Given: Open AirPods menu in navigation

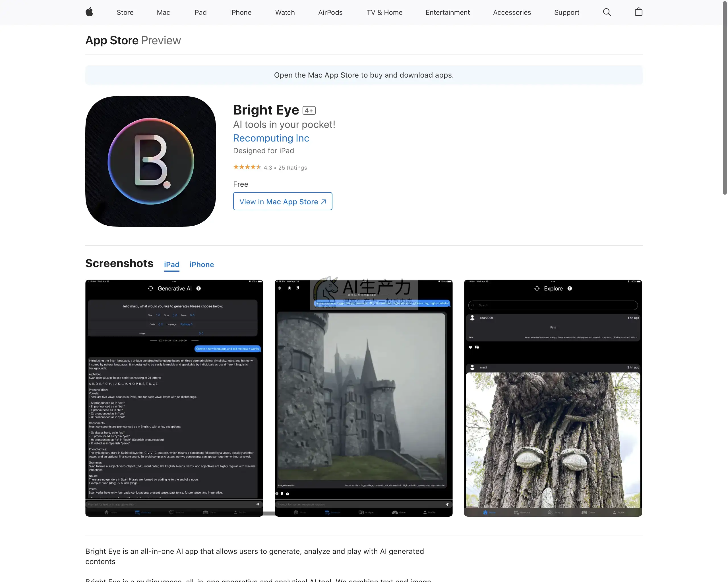Looking at the screenshot, I should 330,13.
